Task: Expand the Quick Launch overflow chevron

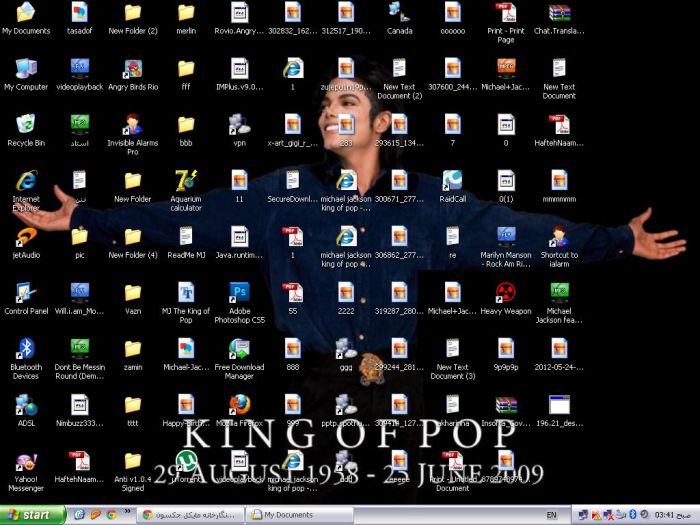Action: [127, 512]
